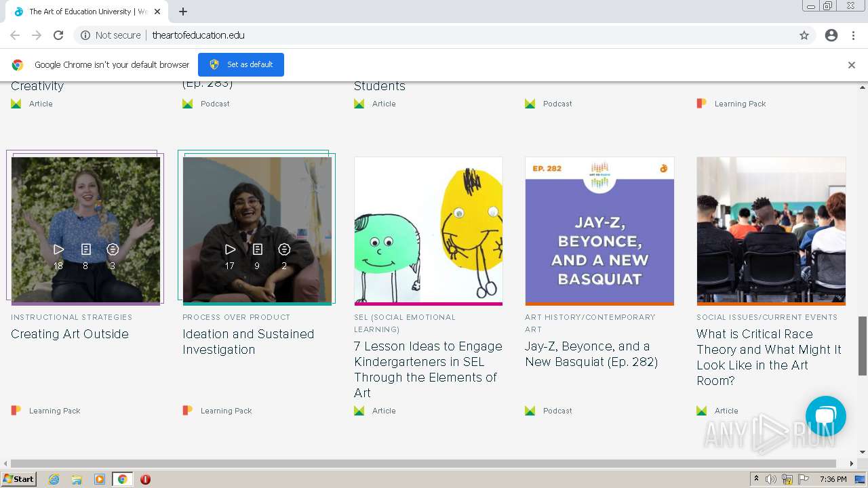Click the Instructional Strategies category label

pos(72,317)
